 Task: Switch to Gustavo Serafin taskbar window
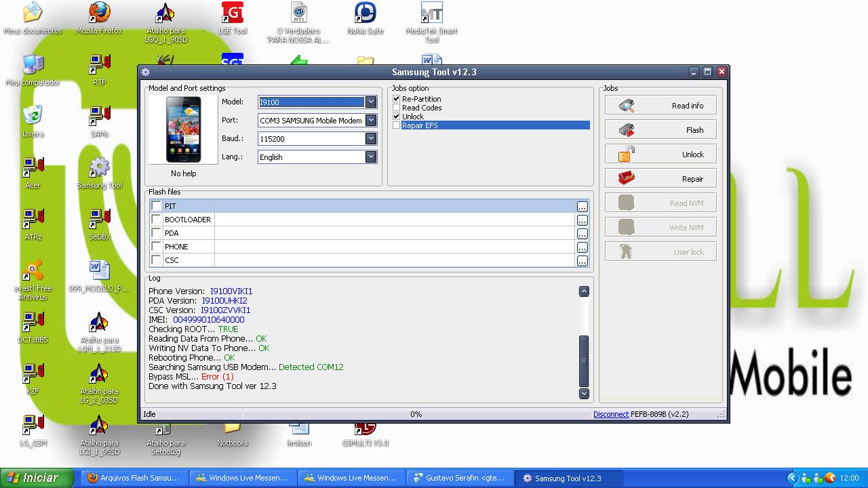tap(460, 478)
